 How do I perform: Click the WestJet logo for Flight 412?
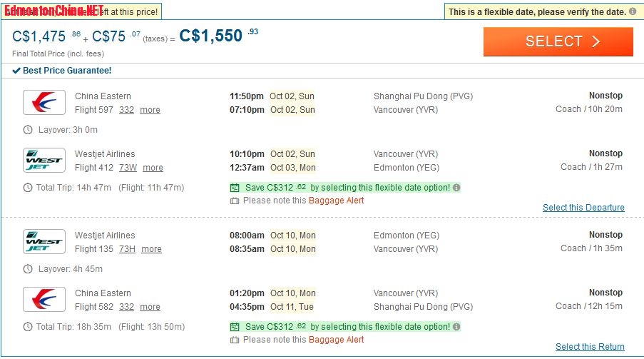pos(44,161)
